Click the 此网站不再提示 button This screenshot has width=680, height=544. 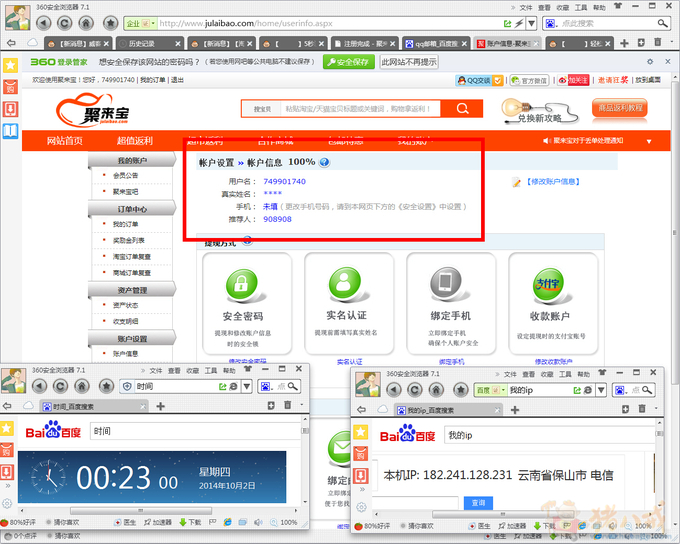(409, 62)
